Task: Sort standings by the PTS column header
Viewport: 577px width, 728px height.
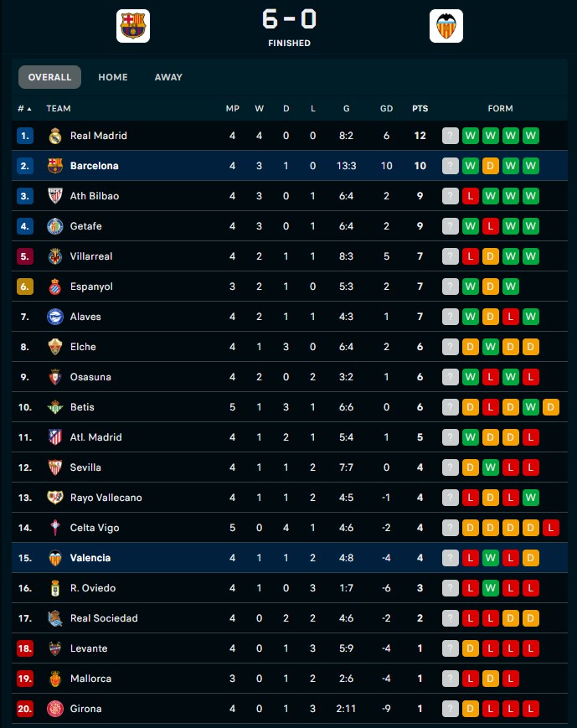Action: [420, 109]
